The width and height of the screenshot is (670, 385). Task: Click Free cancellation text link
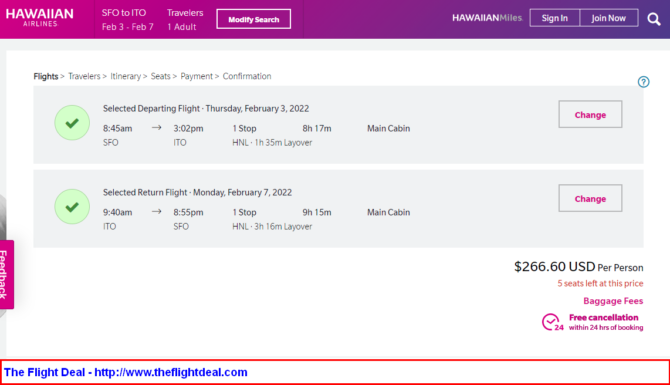pyautogui.click(x=603, y=317)
